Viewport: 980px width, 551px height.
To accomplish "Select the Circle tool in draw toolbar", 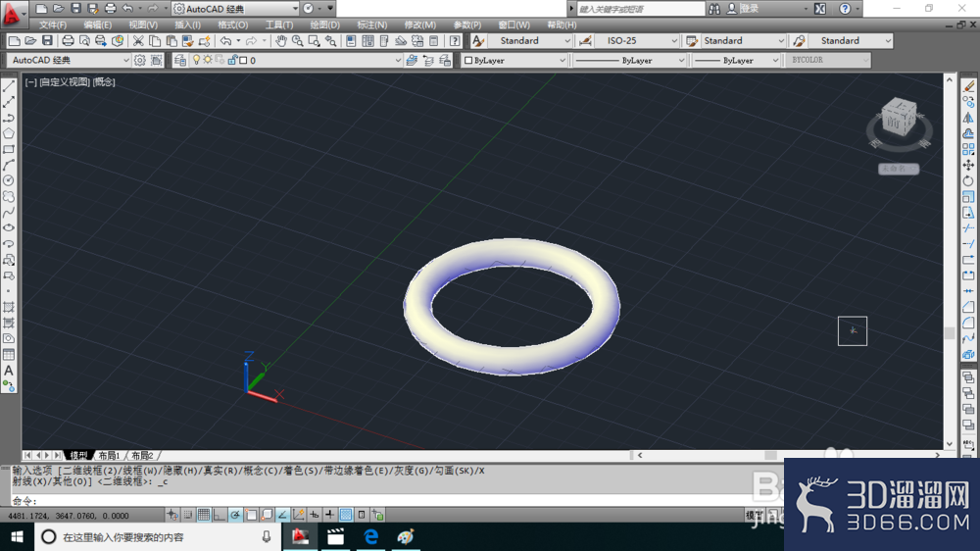I will point(9,180).
